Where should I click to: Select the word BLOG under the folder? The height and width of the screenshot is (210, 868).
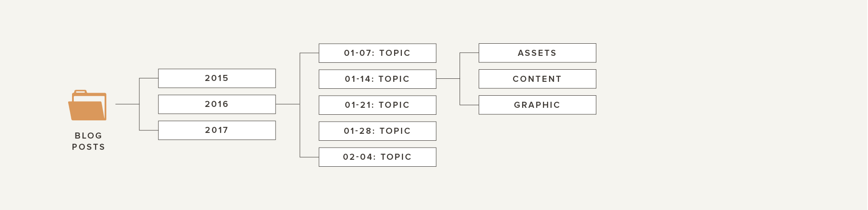[89, 136]
